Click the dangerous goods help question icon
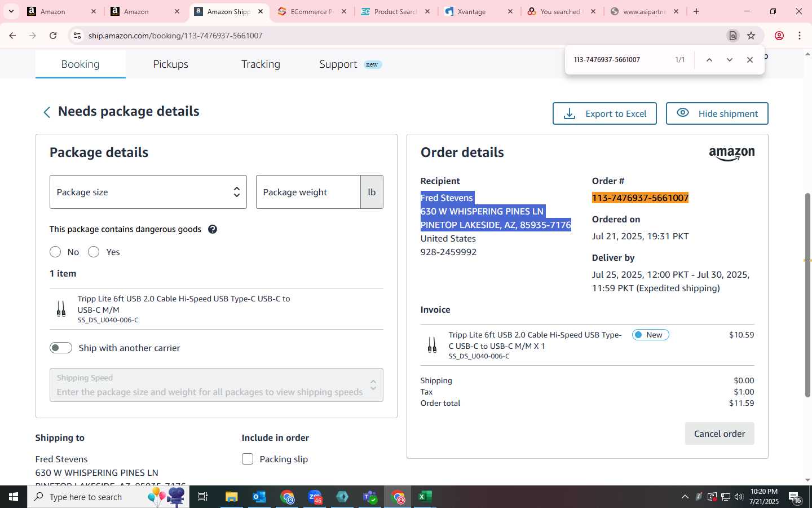This screenshot has height=508, width=812. point(213,229)
